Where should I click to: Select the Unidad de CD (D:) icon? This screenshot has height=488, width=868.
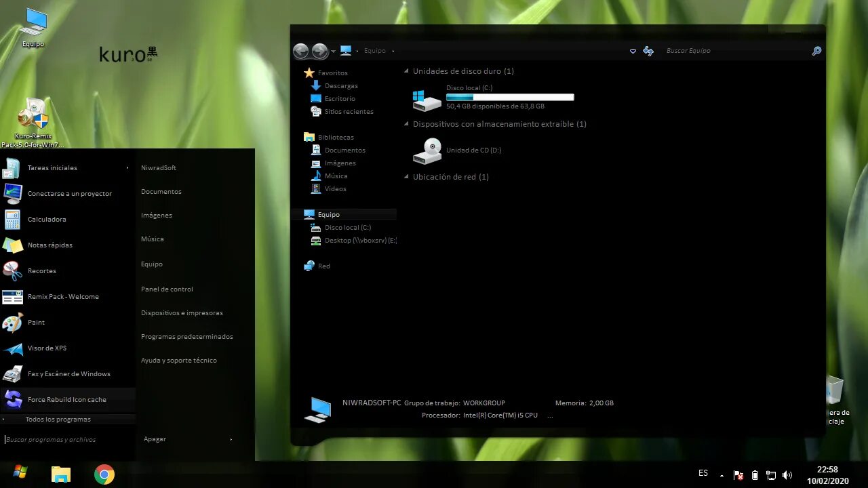427,150
